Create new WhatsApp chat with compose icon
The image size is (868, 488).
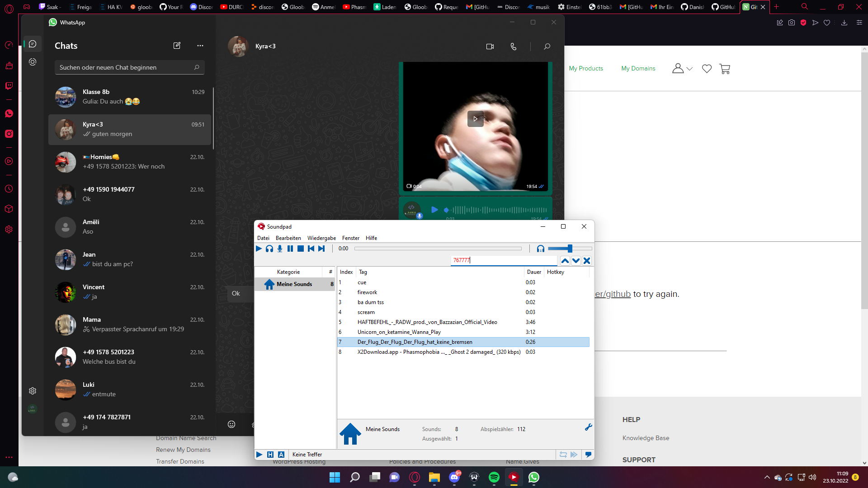point(177,46)
